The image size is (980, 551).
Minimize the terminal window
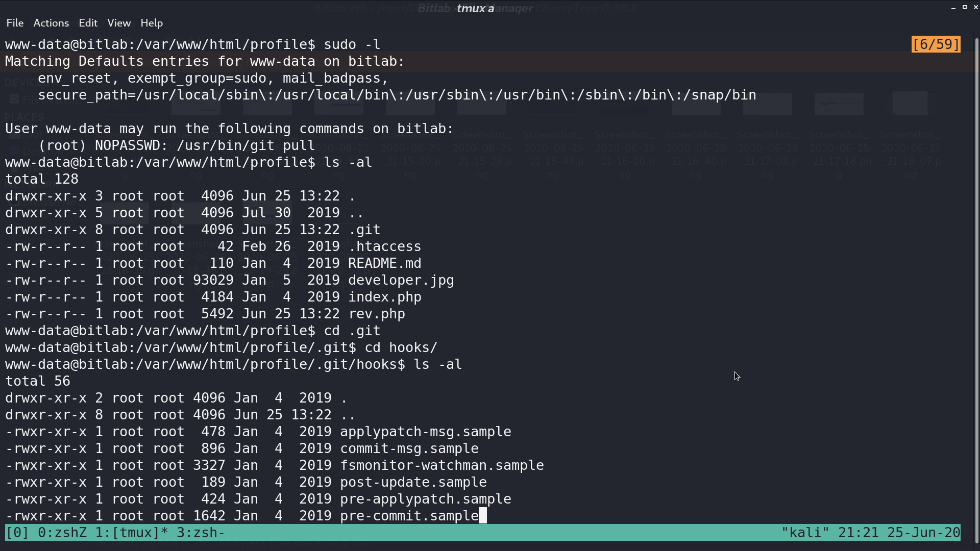click(x=953, y=8)
